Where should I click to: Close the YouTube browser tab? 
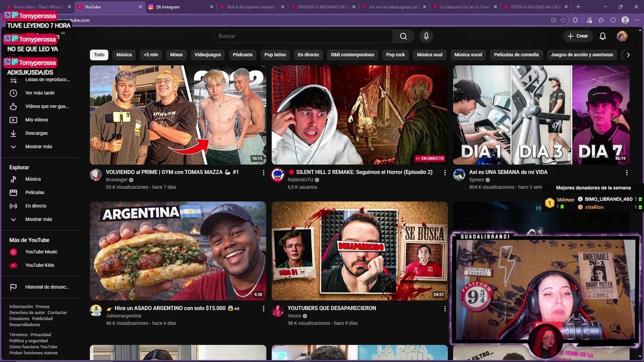coord(140,7)
